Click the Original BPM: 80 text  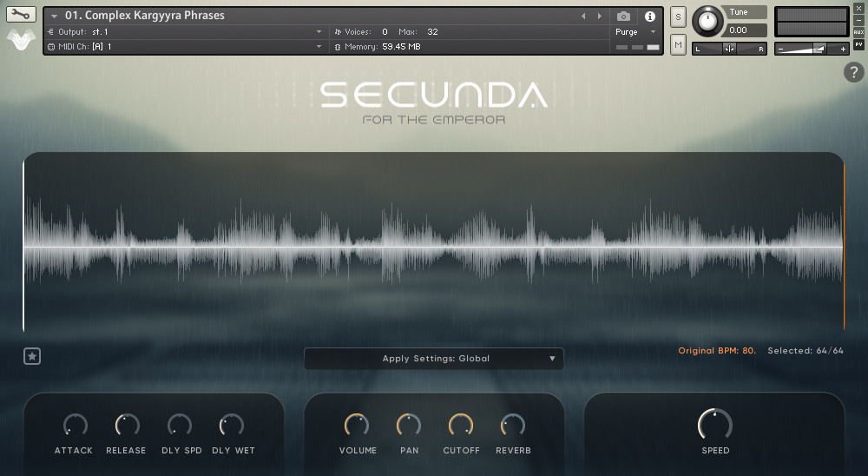[717, 351]
